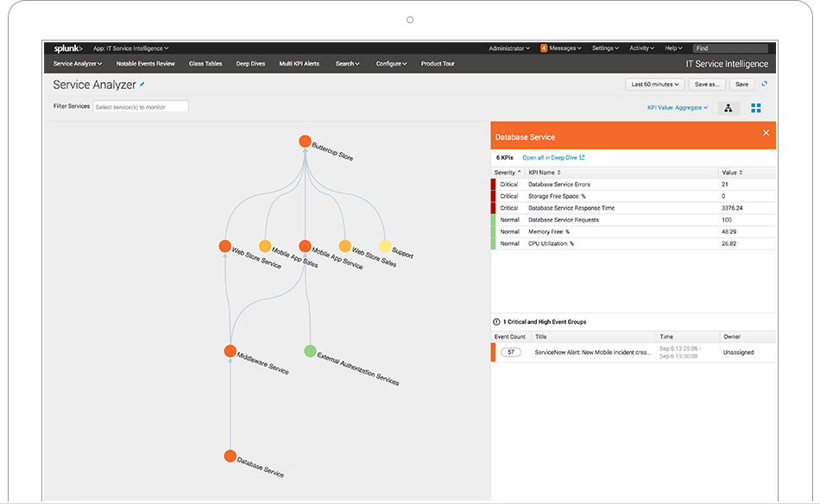Click the orange Messages count badge
Image resolution: width=820 pixels, height=504 pixels.
pyautogui.click(x=543, y=48)
